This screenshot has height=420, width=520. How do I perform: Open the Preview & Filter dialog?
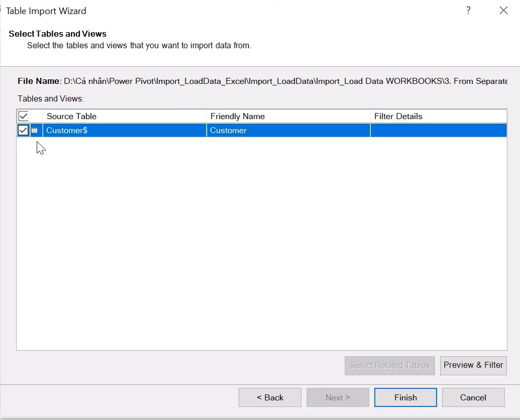[473, 365]
